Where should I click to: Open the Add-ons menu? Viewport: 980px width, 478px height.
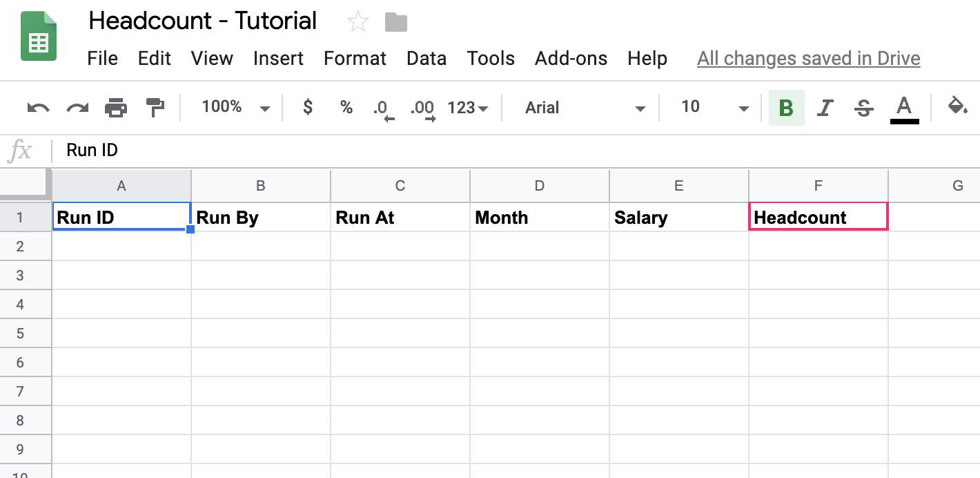(571, 59)
